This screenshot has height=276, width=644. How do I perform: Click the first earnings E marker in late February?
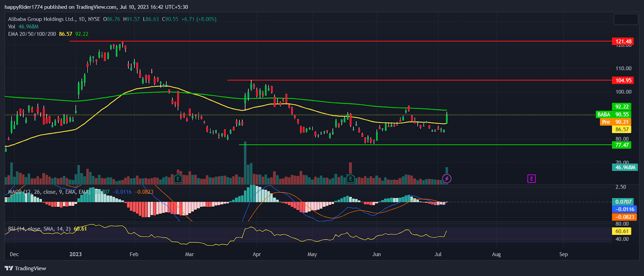178,179
